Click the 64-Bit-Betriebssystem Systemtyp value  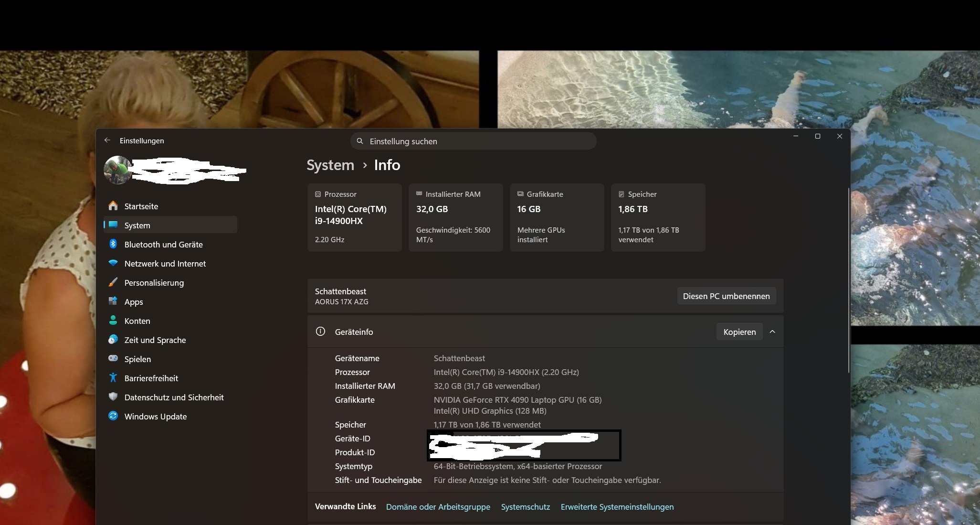coord(518,466)
